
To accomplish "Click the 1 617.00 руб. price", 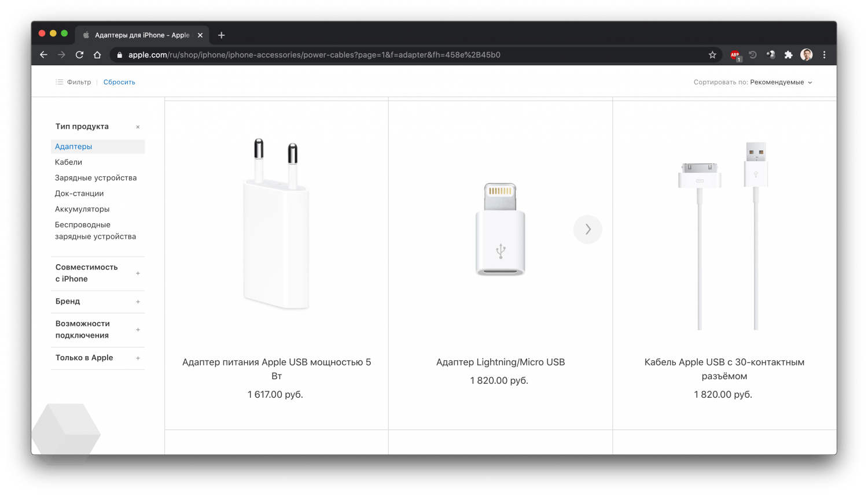I will pos(275,395).
